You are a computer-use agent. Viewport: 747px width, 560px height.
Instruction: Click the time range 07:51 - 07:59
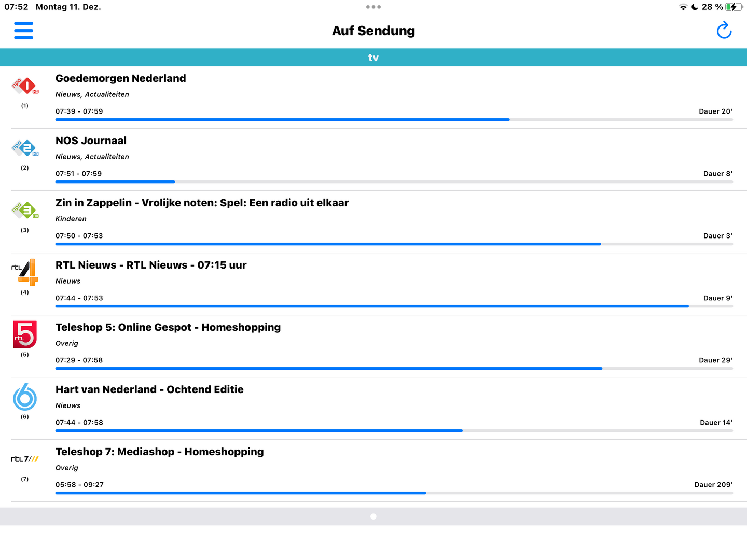point(78,174)
